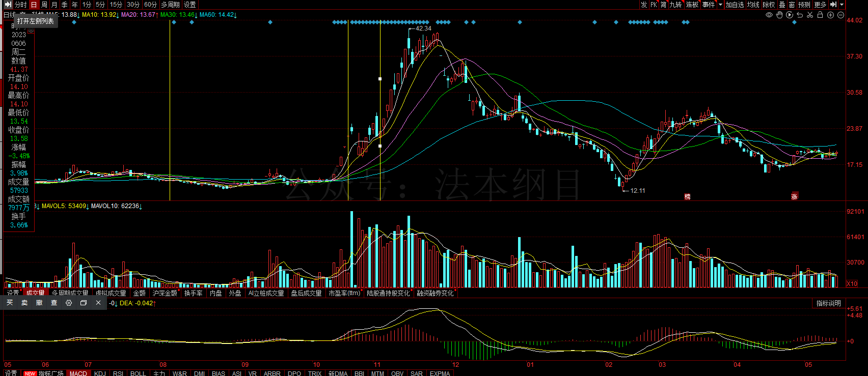Click the 42.34 high price marker
This screenshot has width=868, height=376.
423,28
